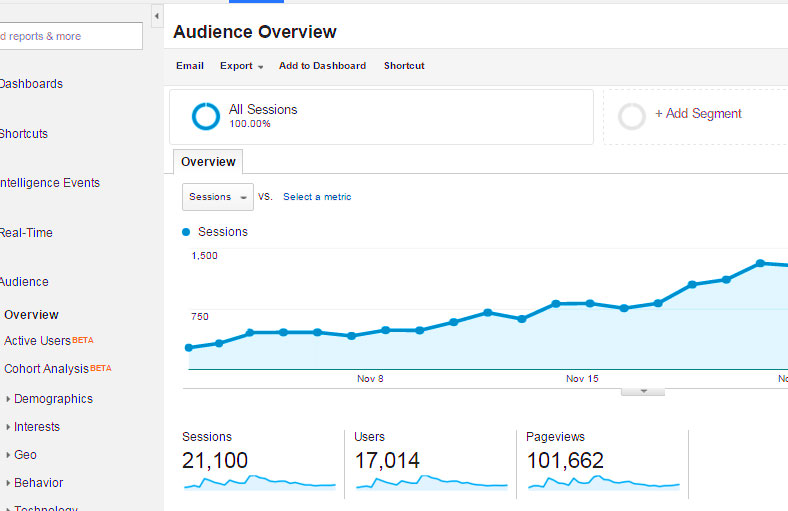Viewport: 788px width, 511px height.
Task: Open Active Users report in sidebar
Action: click(37, 341)
